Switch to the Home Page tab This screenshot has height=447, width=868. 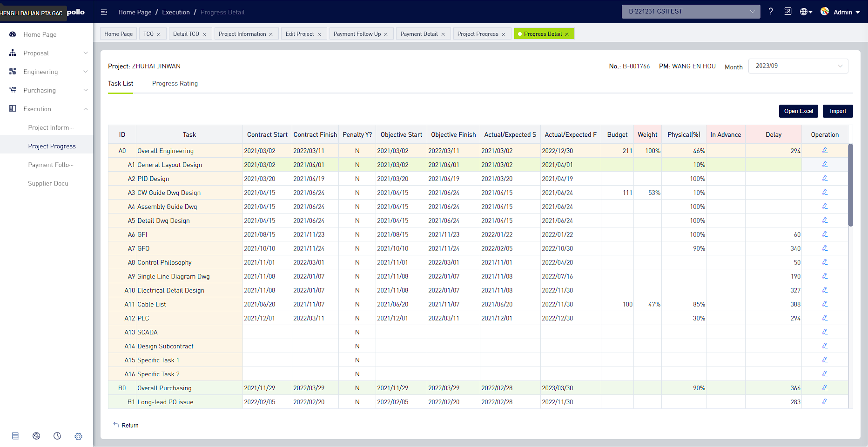pos(118,34)
